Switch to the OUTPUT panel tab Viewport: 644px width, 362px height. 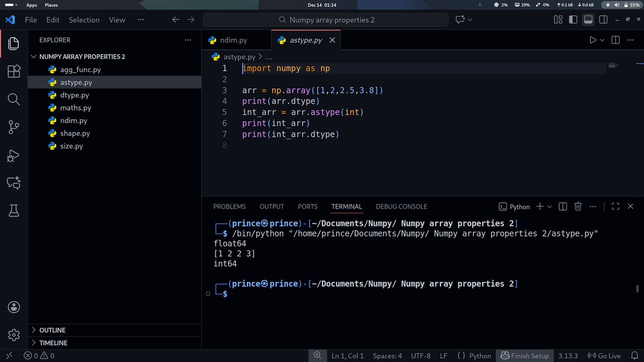pos(272,206)
